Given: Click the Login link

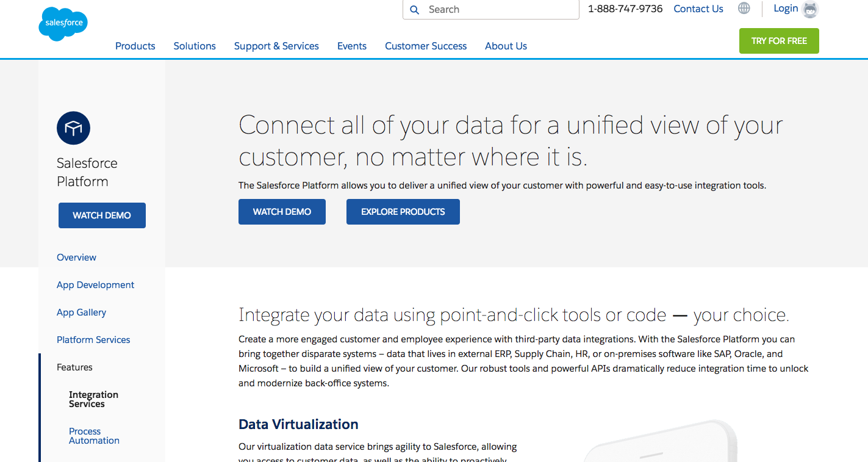Looking at the screenshot, I should coord(786,8).
